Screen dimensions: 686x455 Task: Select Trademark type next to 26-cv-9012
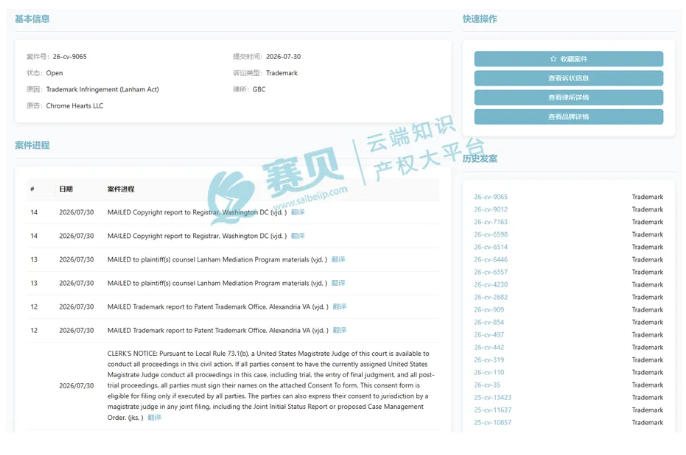(647, 210)
